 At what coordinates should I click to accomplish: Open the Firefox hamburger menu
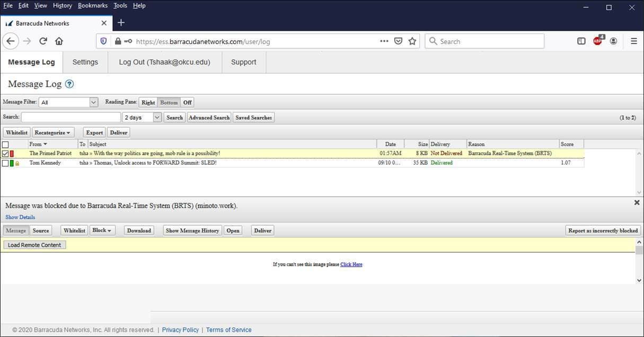pyautogui.click(x=633, y=41)
